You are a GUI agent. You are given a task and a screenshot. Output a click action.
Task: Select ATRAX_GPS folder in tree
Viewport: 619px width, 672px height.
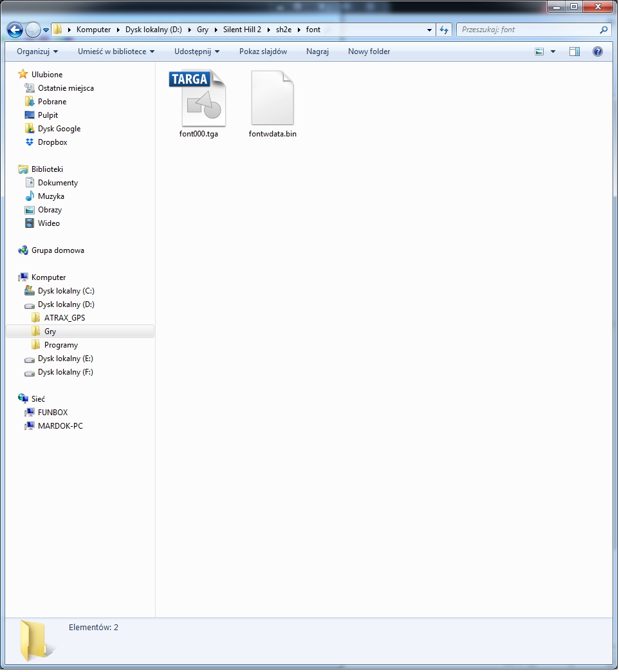(65, 318)
